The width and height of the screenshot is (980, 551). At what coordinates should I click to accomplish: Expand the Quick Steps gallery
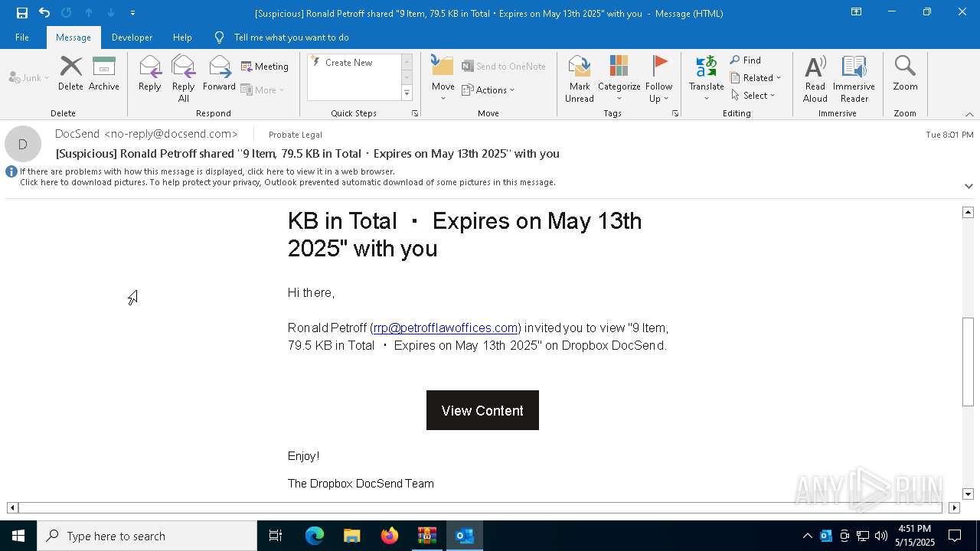(407, 93)
